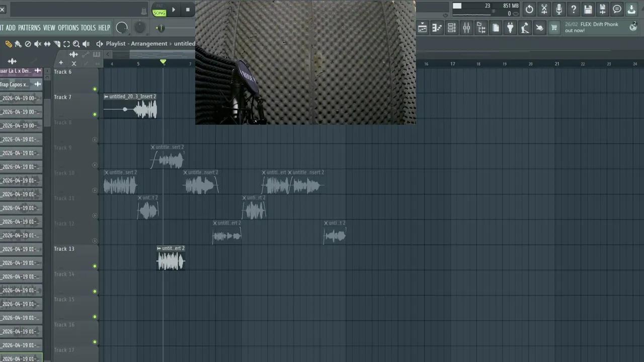
Task: Open clip menu of Track 9 audio clip
Action: click(153, 147)
